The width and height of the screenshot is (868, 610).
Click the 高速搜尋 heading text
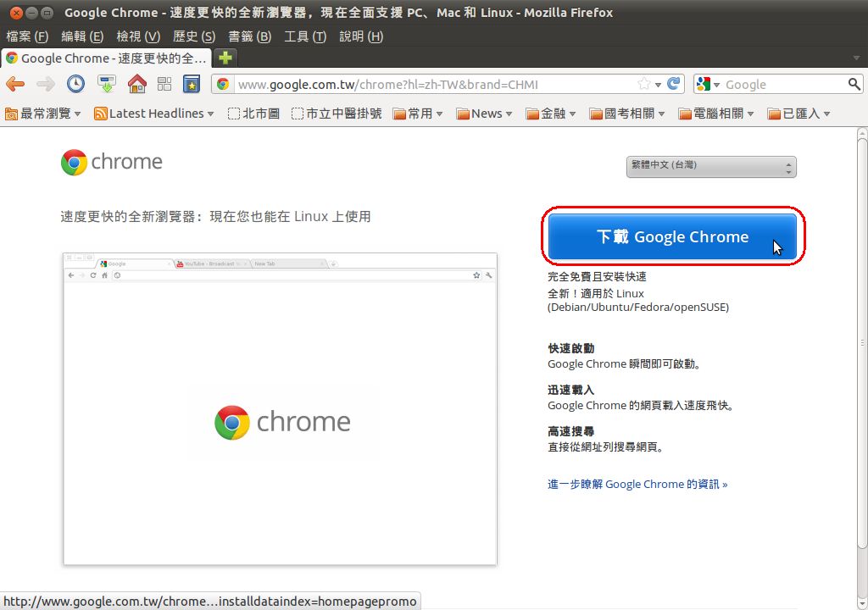click(x=570, y=431)
